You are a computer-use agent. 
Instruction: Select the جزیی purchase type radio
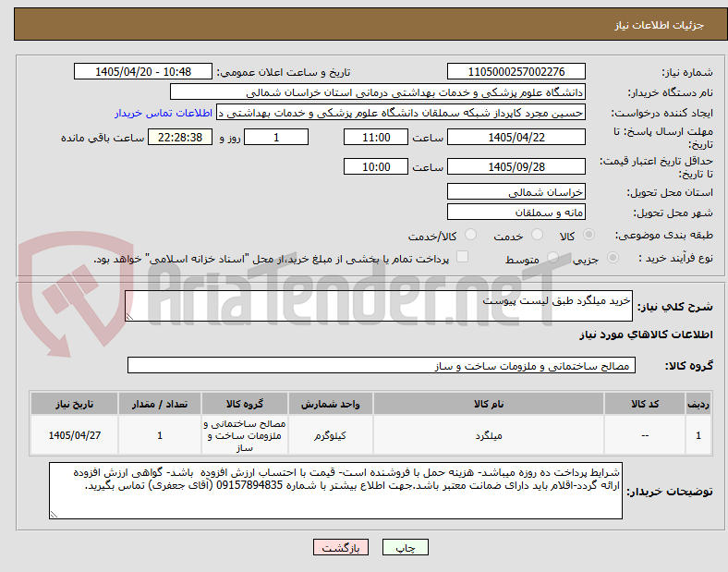(613, 257)
